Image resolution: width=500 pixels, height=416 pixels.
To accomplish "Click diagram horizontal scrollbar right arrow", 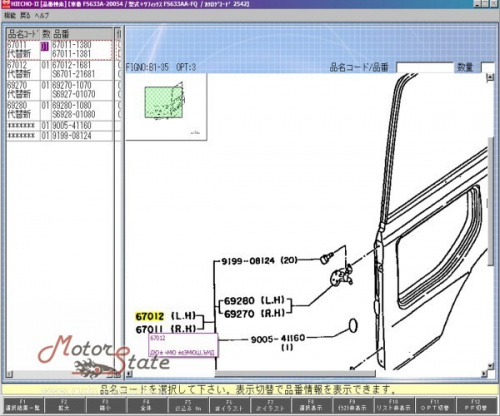I will coord(484,374).
